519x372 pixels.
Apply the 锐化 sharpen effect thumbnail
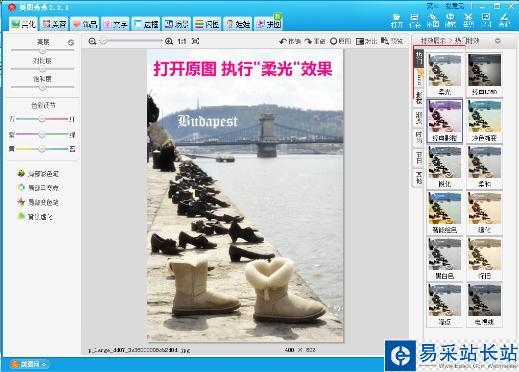click(x=444, y=167)
